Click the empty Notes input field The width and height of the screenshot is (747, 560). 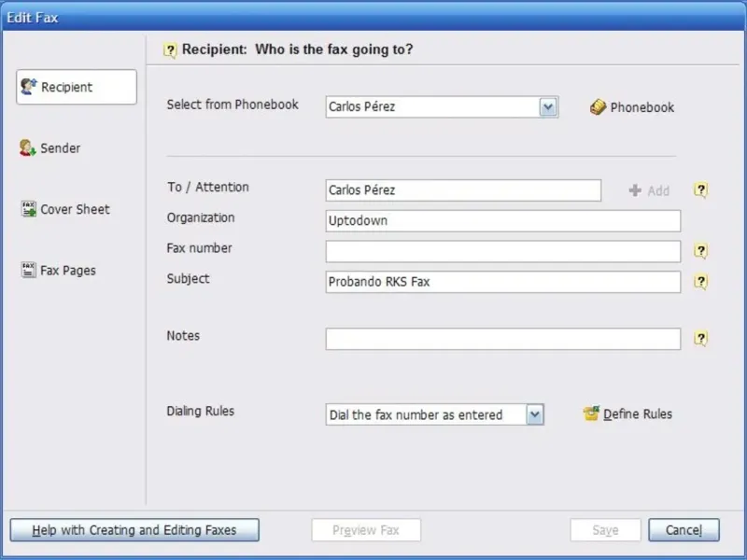point(503,339)
